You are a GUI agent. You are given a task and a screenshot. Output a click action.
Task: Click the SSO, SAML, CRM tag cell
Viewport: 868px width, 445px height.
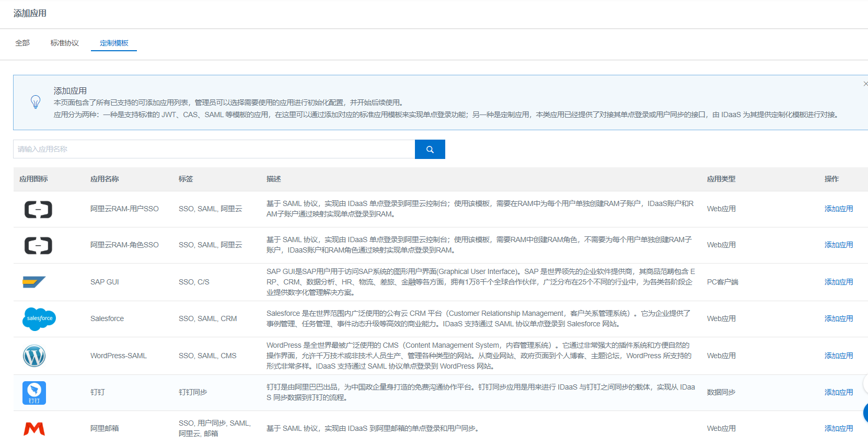point(207,318)
